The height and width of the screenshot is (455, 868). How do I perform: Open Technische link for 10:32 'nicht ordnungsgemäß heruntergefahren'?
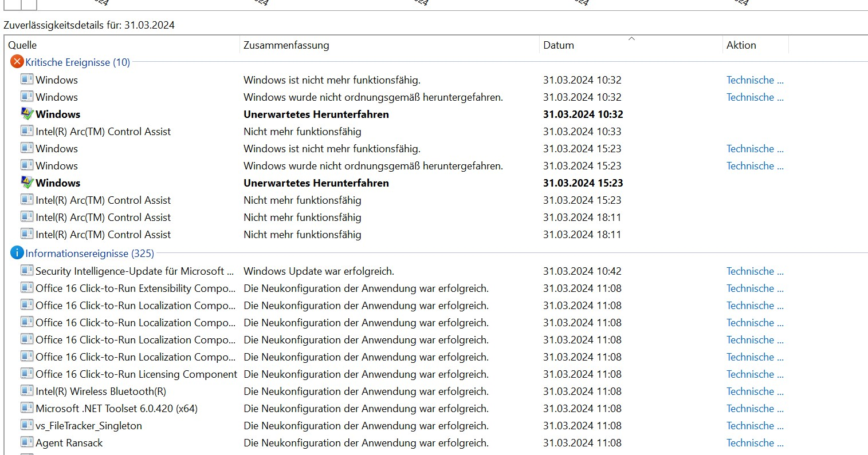click(755, 97)
